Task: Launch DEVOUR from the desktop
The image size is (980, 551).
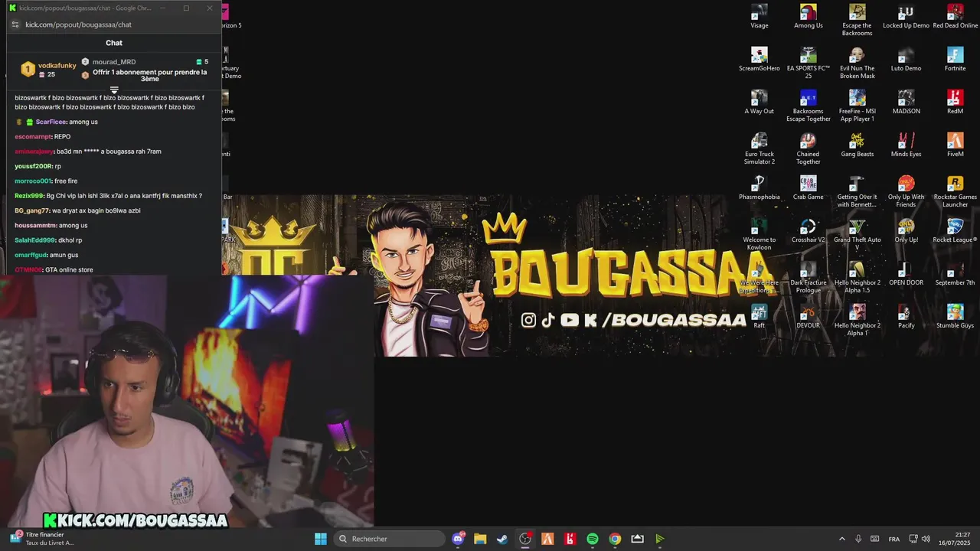Action: point(808,317)
